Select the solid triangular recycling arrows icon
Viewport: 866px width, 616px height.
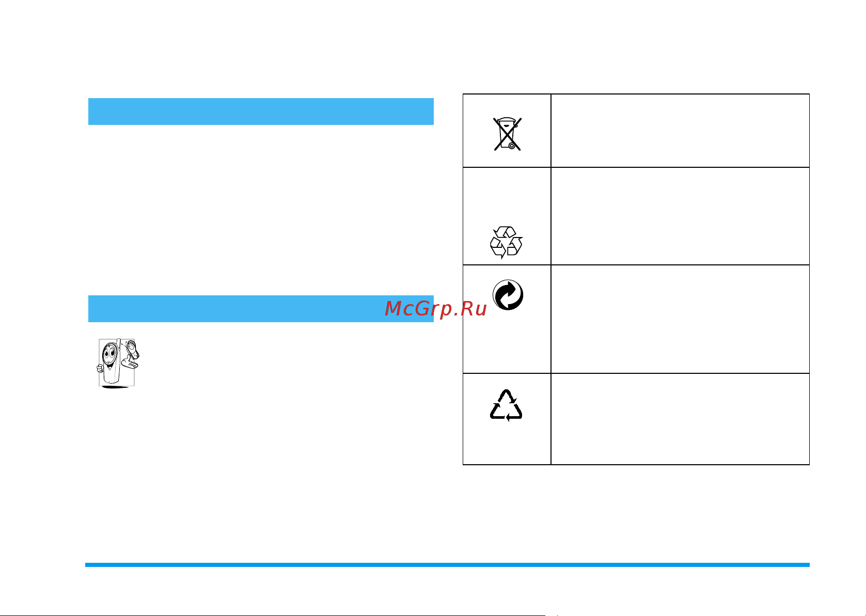pyautogui.click(x=506, y=405)
